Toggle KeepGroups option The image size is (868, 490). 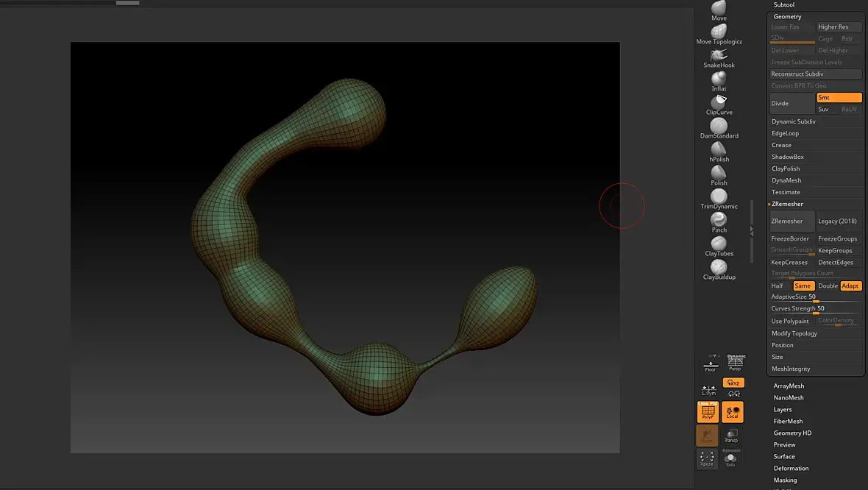coord(839,250)
